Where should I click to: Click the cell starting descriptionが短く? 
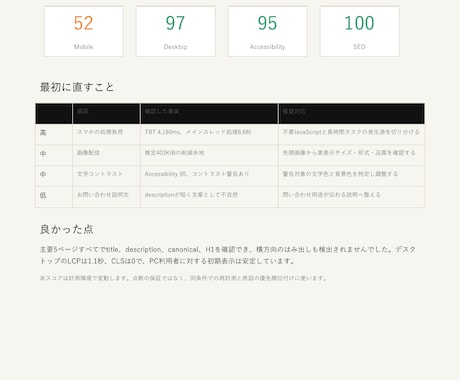[209, 197]
